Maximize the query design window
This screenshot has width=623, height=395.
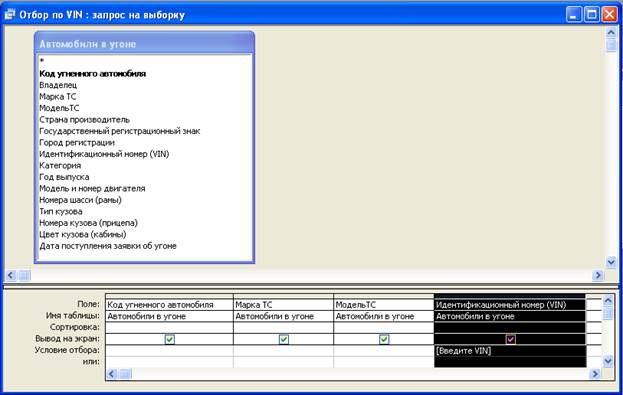click(592, 15)
